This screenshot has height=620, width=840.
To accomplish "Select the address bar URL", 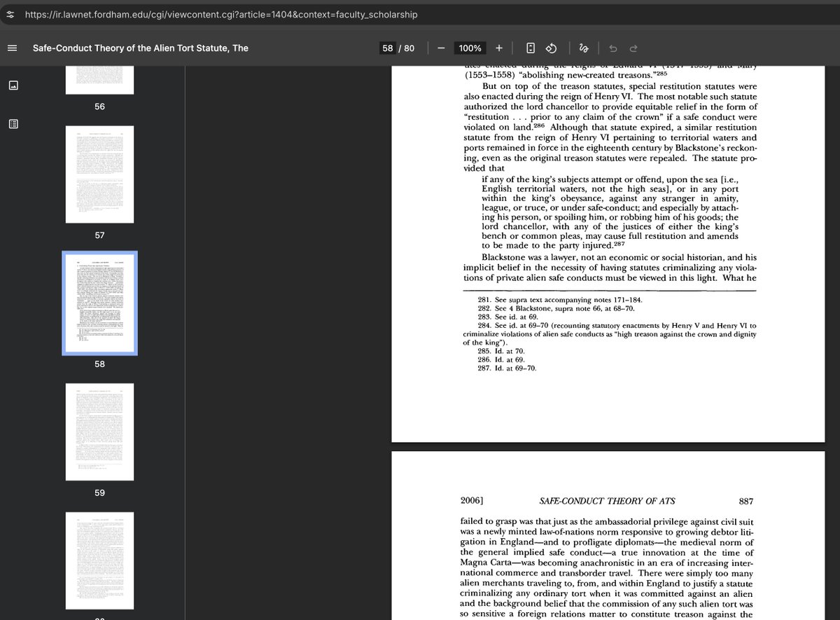I will tap(221, 14).
